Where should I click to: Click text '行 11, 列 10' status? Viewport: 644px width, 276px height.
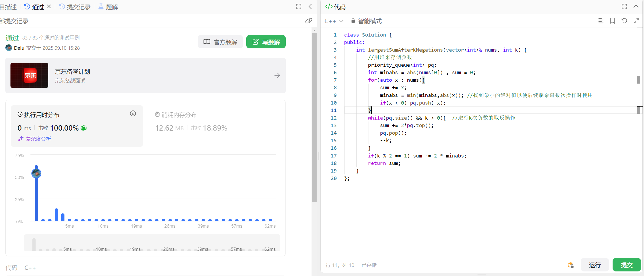click(340, 265)
